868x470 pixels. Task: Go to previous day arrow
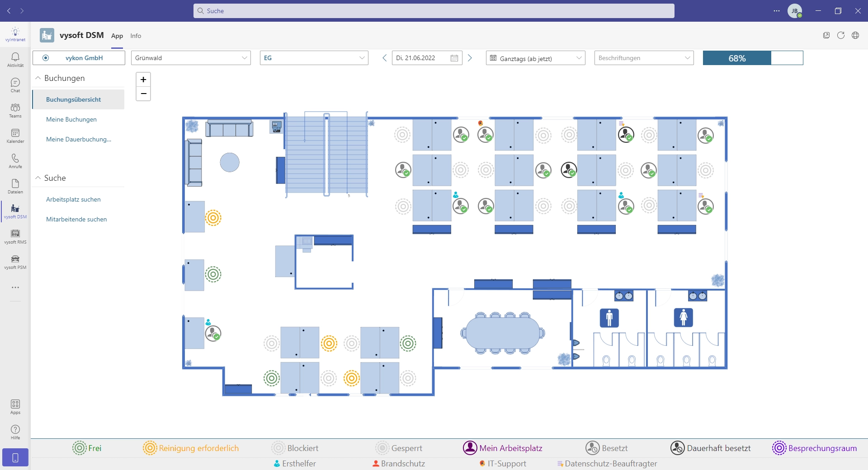pyautogui.click(x=385, y=58)
